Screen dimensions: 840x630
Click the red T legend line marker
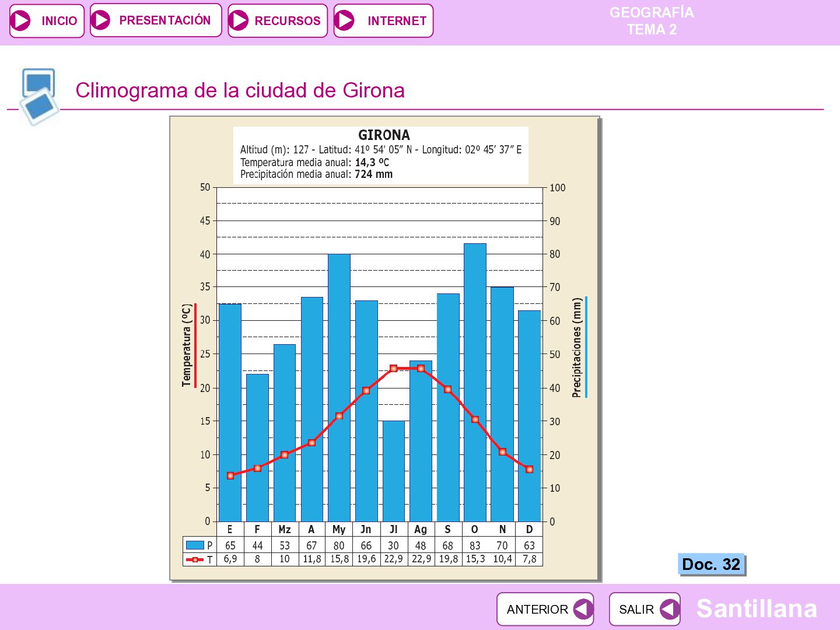point(195,559)
